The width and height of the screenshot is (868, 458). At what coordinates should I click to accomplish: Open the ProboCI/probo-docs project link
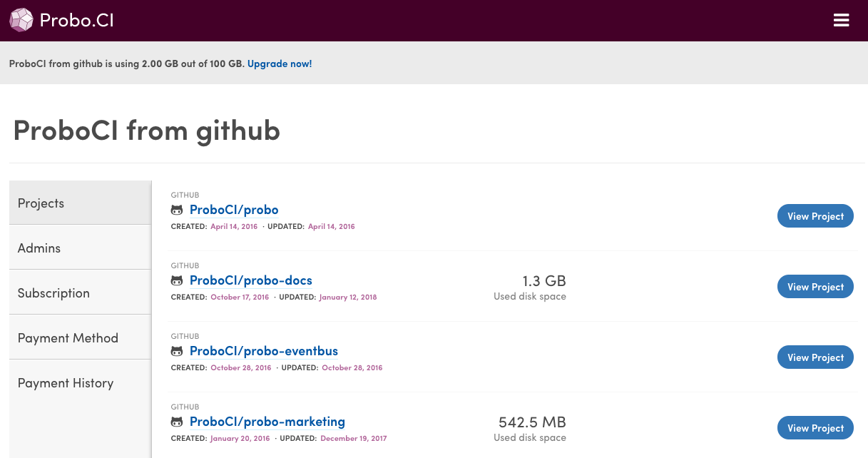tap(250, 280)
